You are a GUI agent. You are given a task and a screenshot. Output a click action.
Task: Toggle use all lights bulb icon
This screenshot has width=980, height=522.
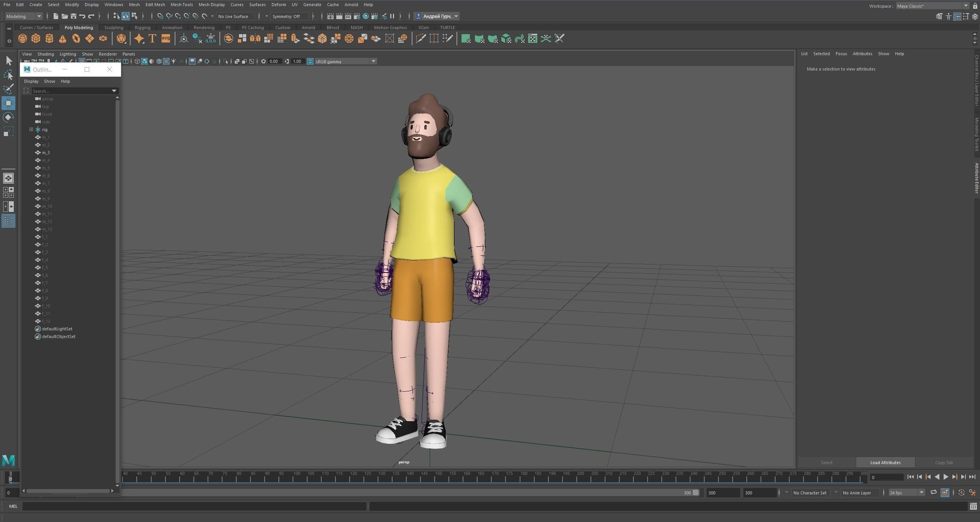[173, 61]
